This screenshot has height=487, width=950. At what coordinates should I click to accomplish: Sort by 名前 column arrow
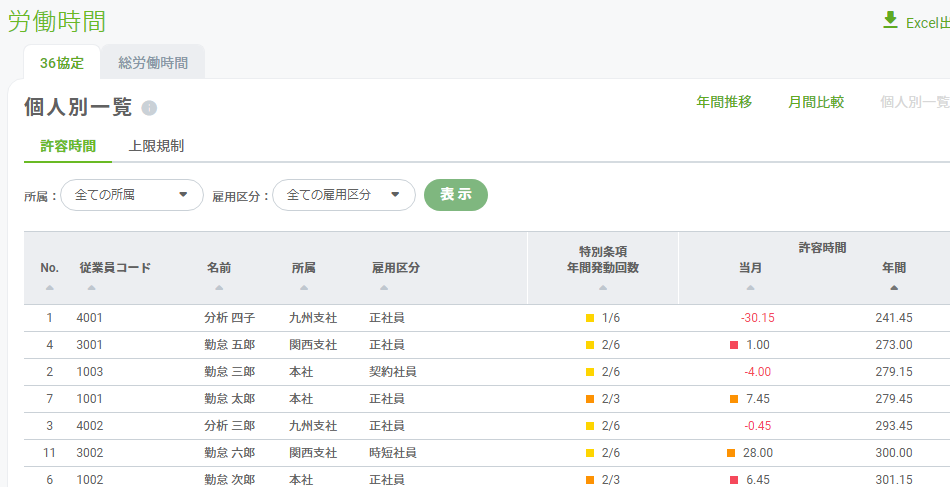(x=219, y=288)
